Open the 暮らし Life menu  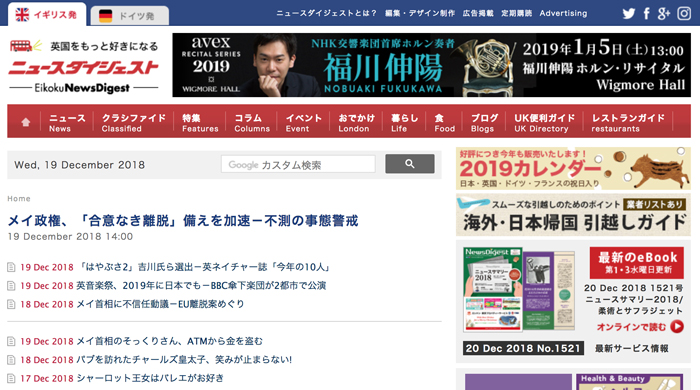point(404,122)
